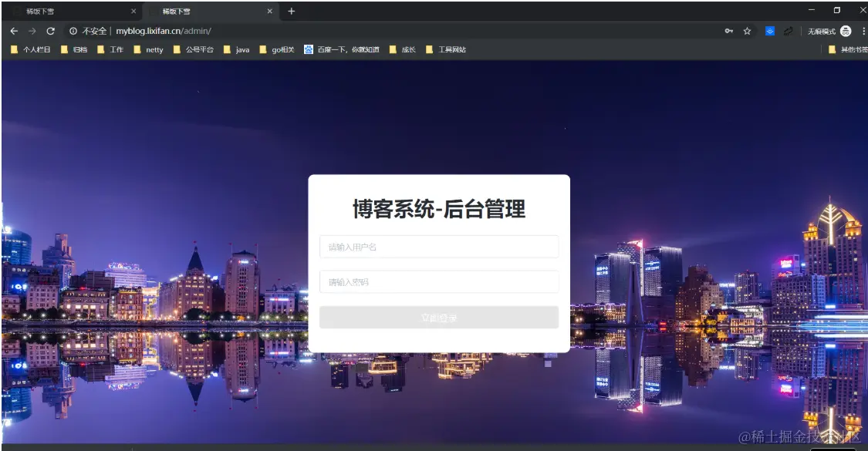Focus the 请输入密码 password field
Image resolution: width=868 pixels, height=451 pixels.
(x=439, y=281)
